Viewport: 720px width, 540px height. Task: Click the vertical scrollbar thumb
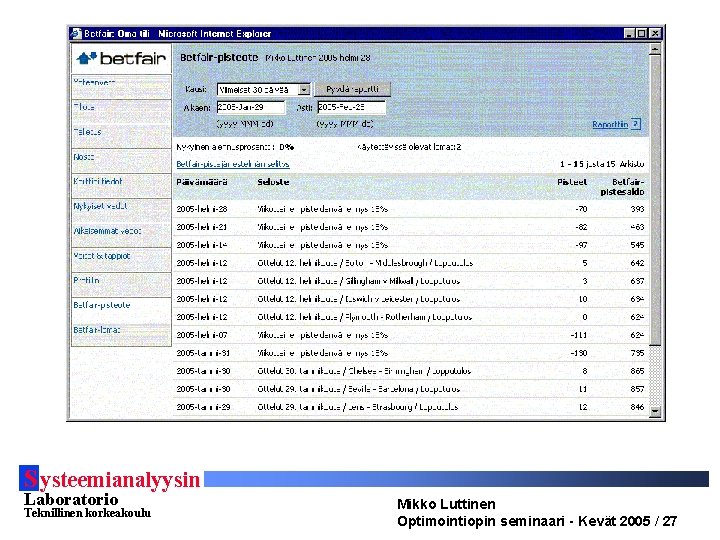[655, 200]
